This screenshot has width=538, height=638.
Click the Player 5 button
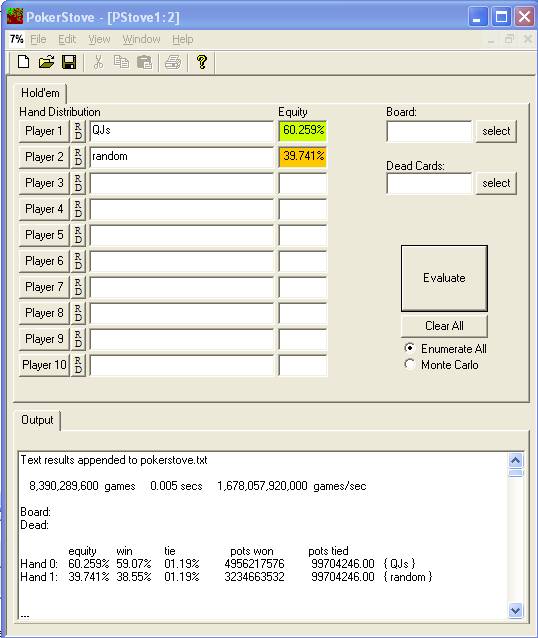pos(44,235)
